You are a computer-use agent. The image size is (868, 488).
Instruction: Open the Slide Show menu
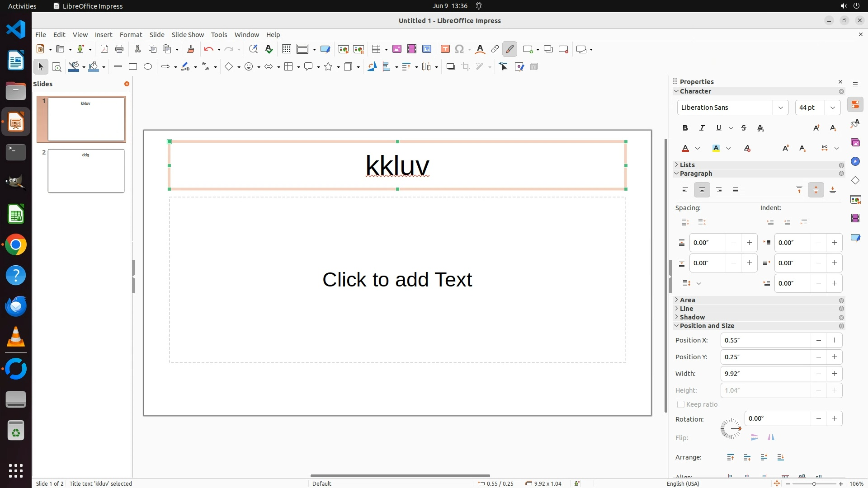click(x=188, y=35)
